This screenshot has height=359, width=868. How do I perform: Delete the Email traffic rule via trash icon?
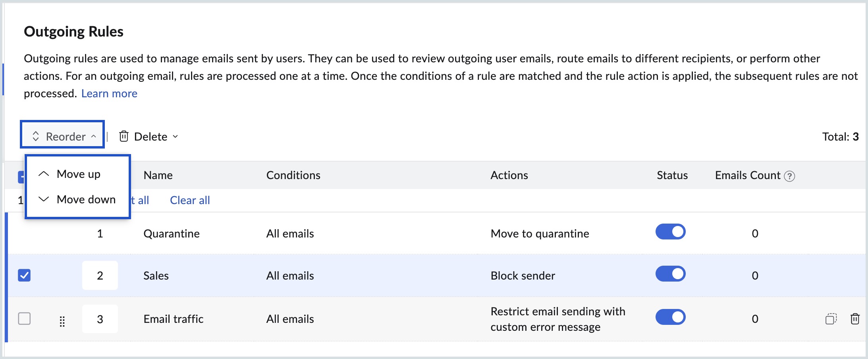pos(855,318)
